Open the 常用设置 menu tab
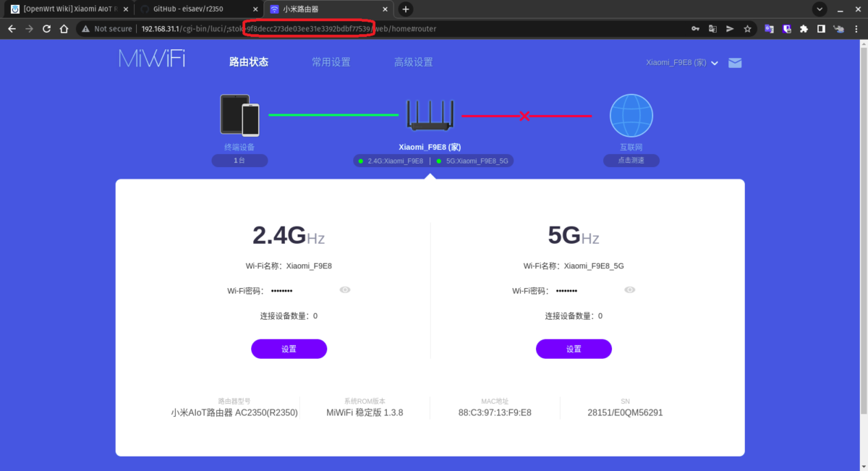The width and height of the screenshot is (868, 471). (331, 62)
